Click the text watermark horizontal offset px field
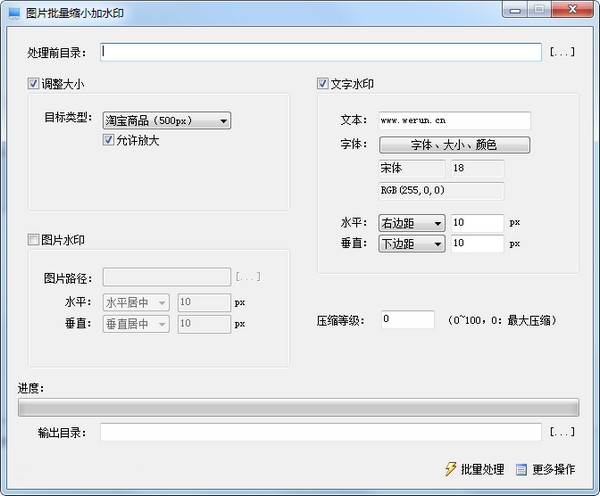Viewport: 600px width, 496px height. tap(477, 223)
